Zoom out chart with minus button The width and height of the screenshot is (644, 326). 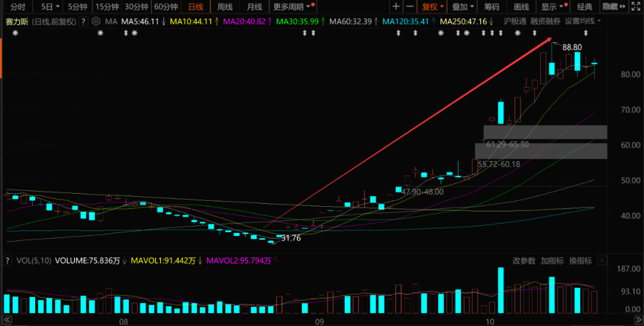click(x=410, y=7)
